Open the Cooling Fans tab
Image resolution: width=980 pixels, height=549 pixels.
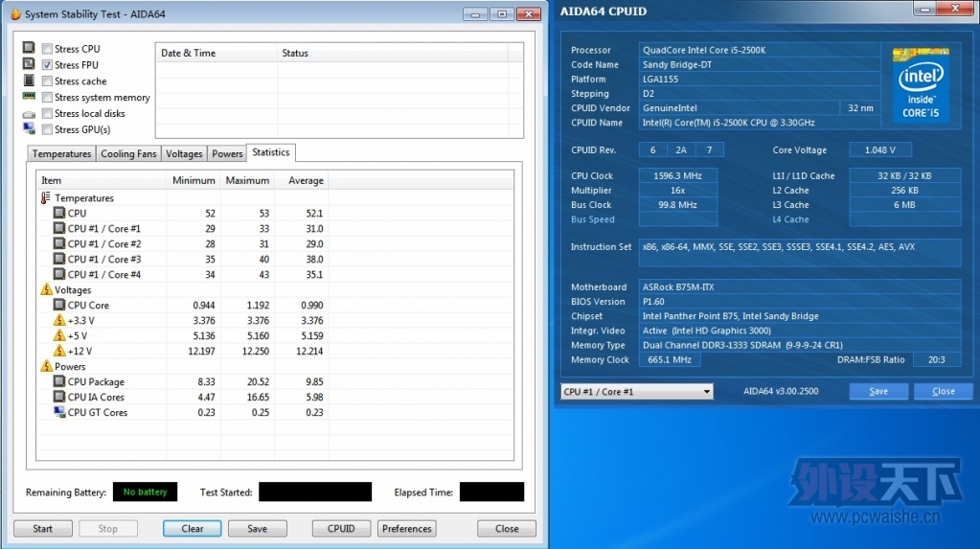point(128,154)
